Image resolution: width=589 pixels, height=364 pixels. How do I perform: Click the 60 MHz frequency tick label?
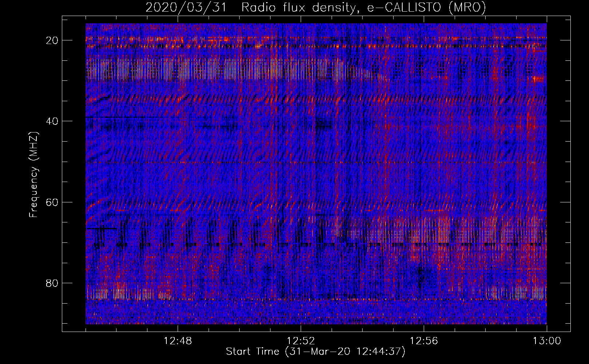[x=52, y=202]
